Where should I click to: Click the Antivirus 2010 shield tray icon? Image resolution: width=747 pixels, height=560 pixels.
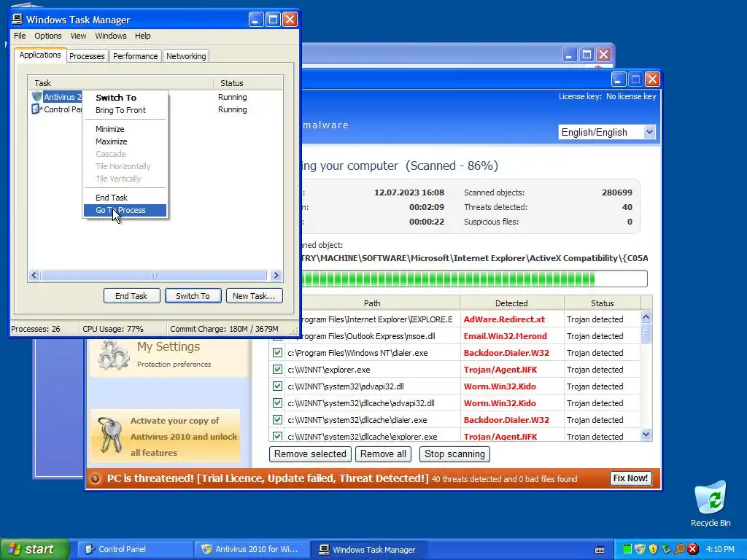[640, 549]
